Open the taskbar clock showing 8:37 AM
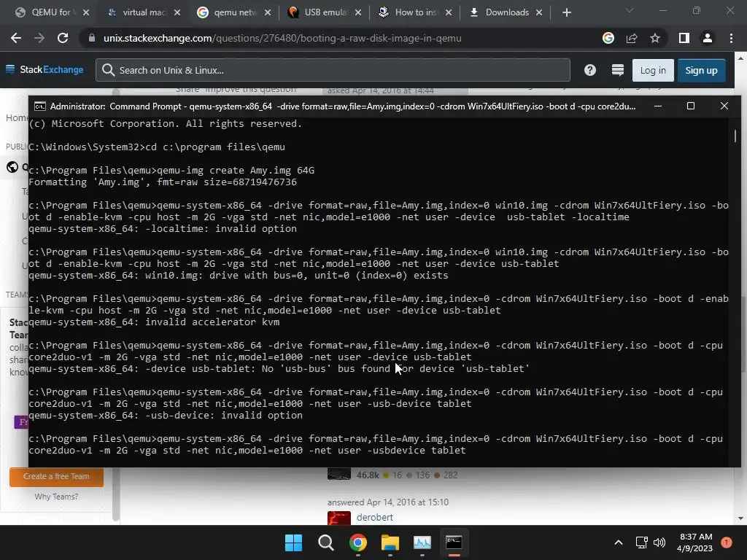This screenshot has width=747, height=560. coord(695,542)
